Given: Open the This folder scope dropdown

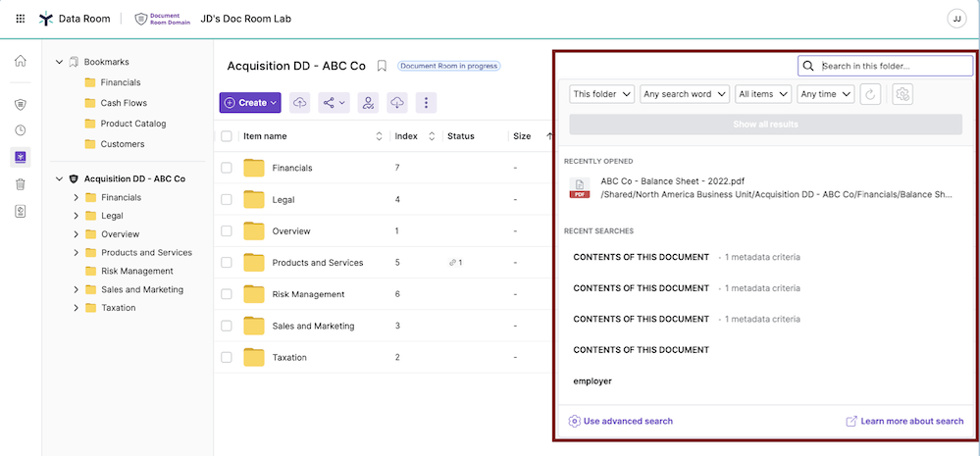Looking at the screenshot, I should click(602, 94).
